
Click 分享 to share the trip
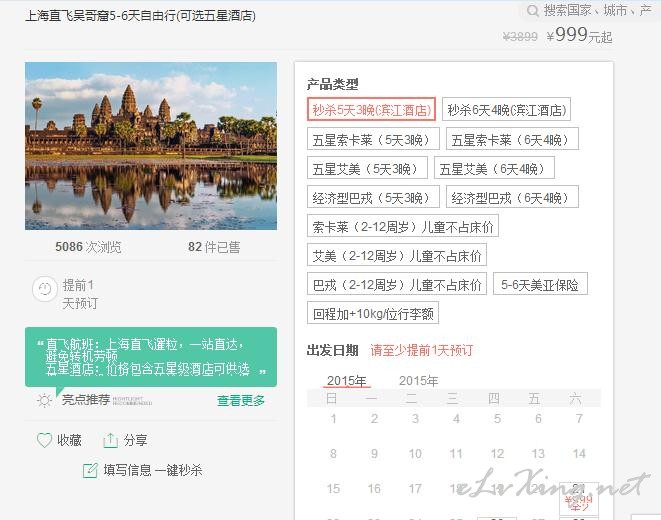135,440
